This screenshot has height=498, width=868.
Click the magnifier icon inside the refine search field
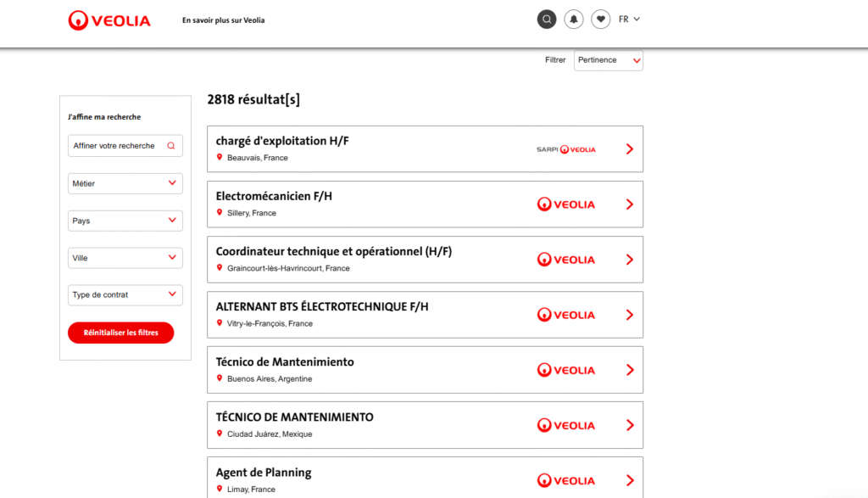171,145
